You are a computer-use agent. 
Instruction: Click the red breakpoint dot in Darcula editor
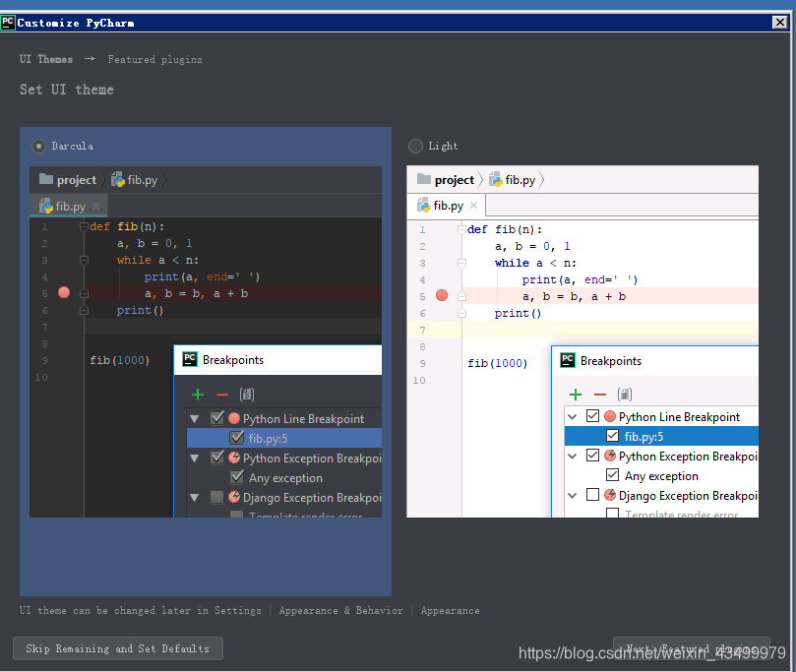64,292
